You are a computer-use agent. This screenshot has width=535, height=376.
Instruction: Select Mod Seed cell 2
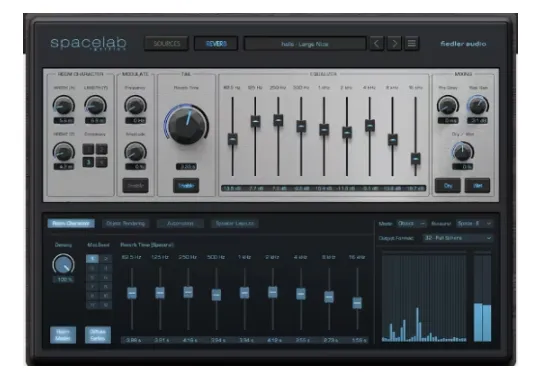click(x=106, y=259)
